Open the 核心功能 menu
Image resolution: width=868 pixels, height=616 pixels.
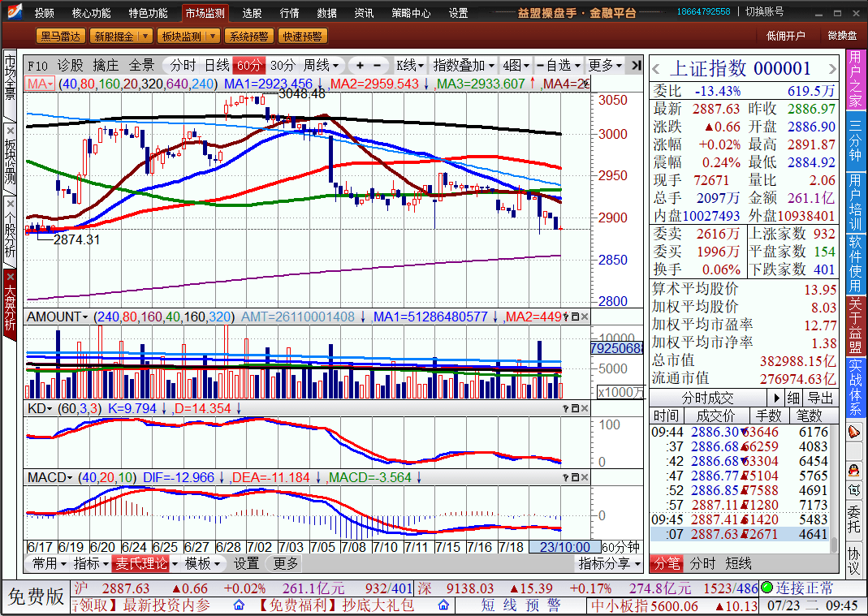click(91, 13)
